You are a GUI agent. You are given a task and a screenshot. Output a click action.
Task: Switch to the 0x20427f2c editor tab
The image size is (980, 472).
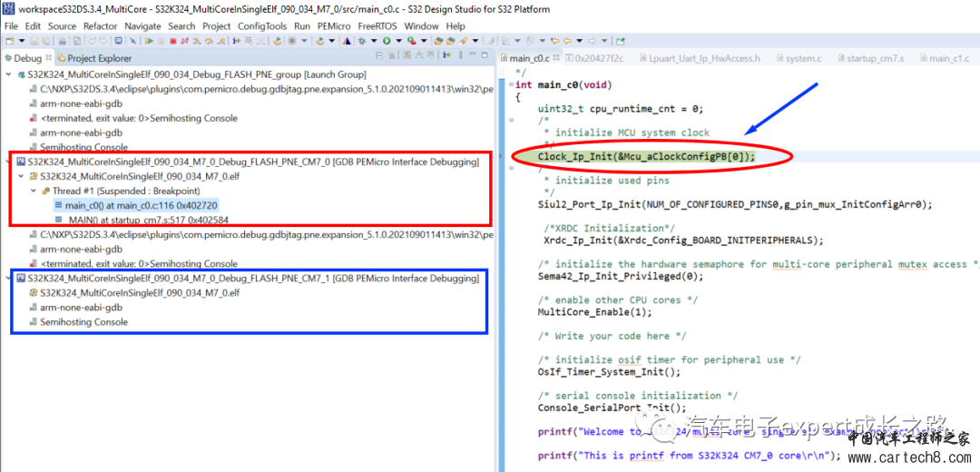593,58
